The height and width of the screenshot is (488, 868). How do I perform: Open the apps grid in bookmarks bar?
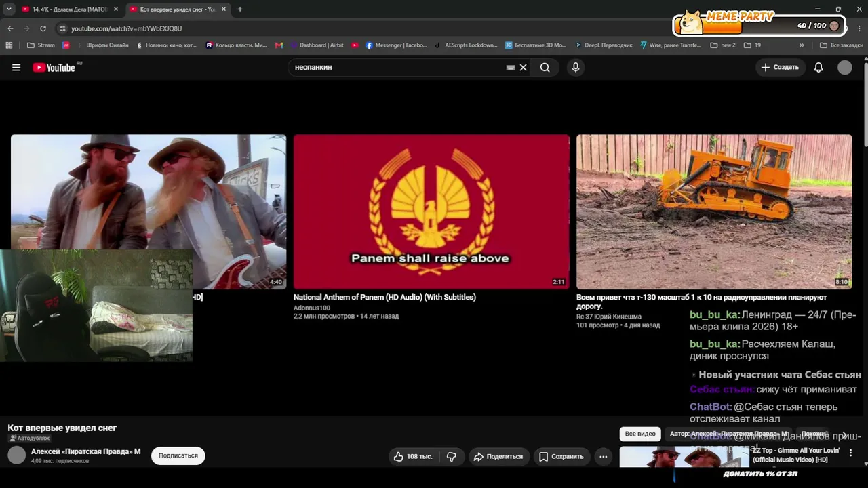point(9,45)
